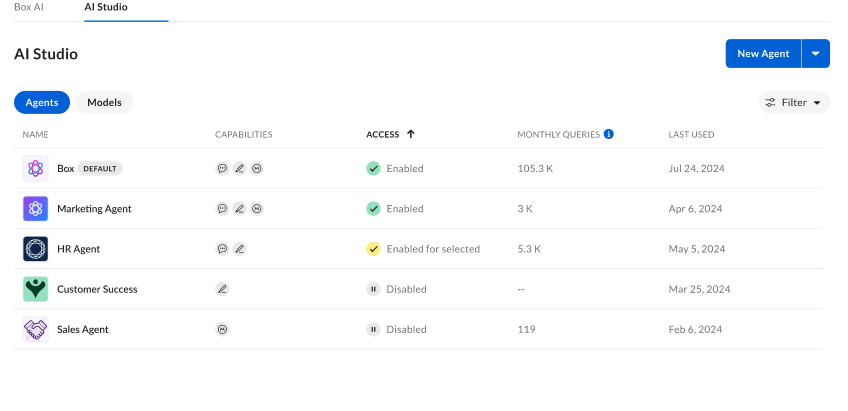Click the chat capability icon for Box agent

coord(222,169)
